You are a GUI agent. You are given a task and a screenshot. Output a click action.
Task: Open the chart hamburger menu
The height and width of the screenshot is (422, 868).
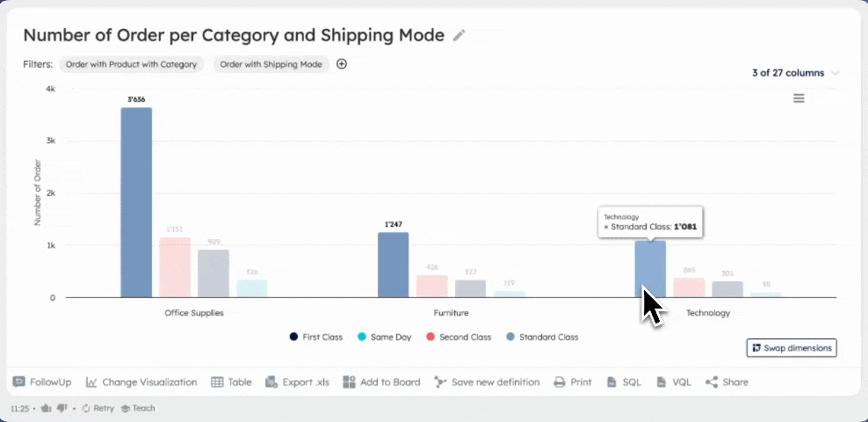pyautogui.click(x=799, y=98)
